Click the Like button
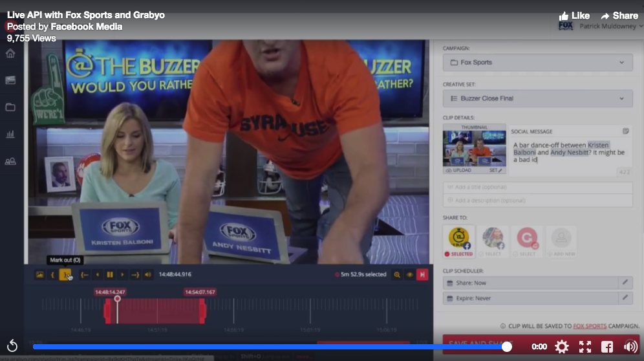Screen dimensions: 644x361 [x=574, y=16]
